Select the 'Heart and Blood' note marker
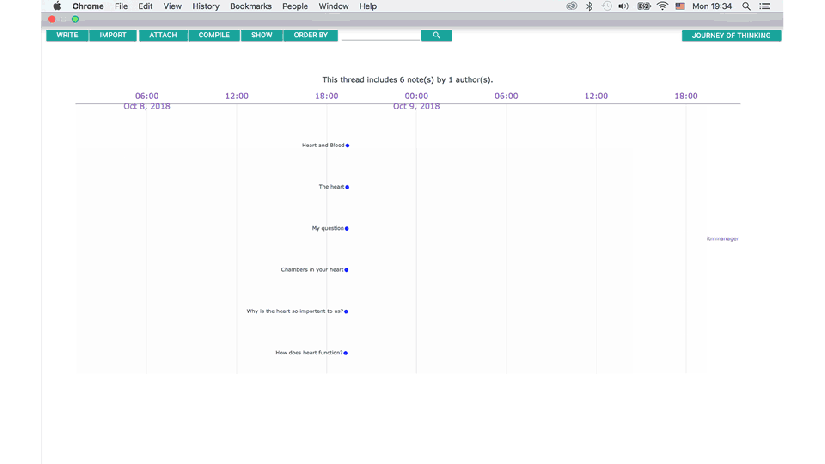The image size is (825, 464). click(x=347, y=146)
